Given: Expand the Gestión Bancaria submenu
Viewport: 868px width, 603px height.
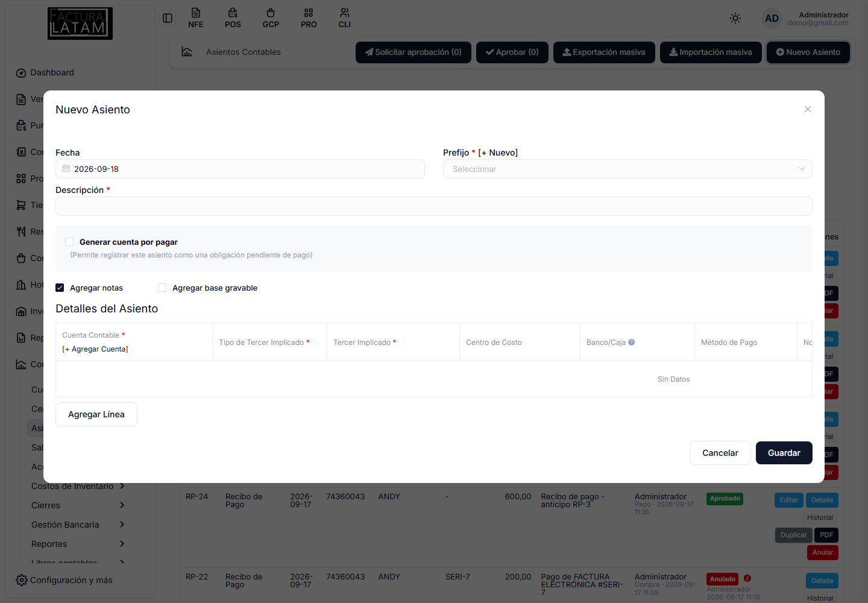Looking at the screenshot, I should point(122,525).
